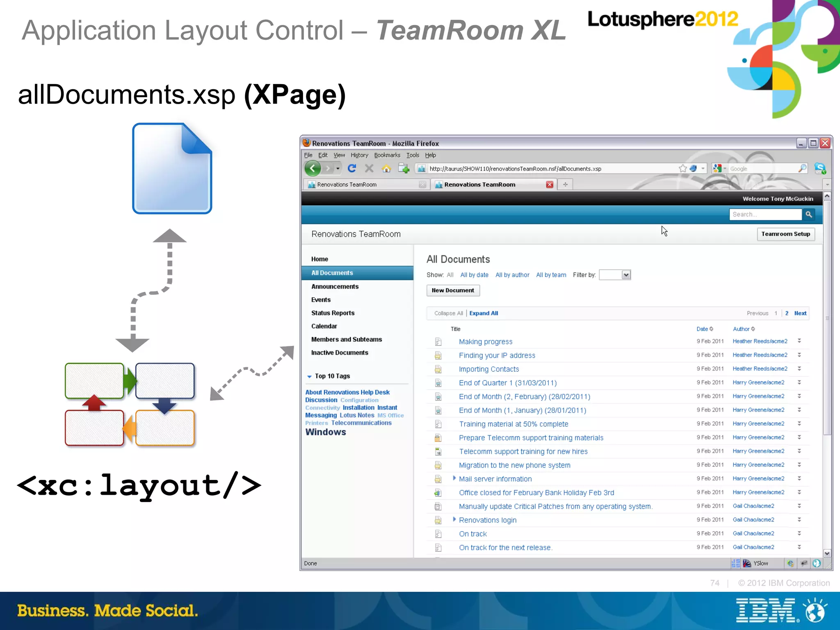
Task: Select Announcements in the left navigation
Action: tap(335, 287)
